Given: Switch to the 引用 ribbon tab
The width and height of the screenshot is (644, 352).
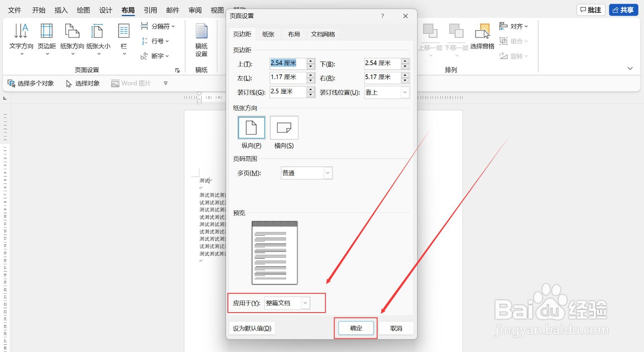Looking at the screenshot, I should (151, 10).
